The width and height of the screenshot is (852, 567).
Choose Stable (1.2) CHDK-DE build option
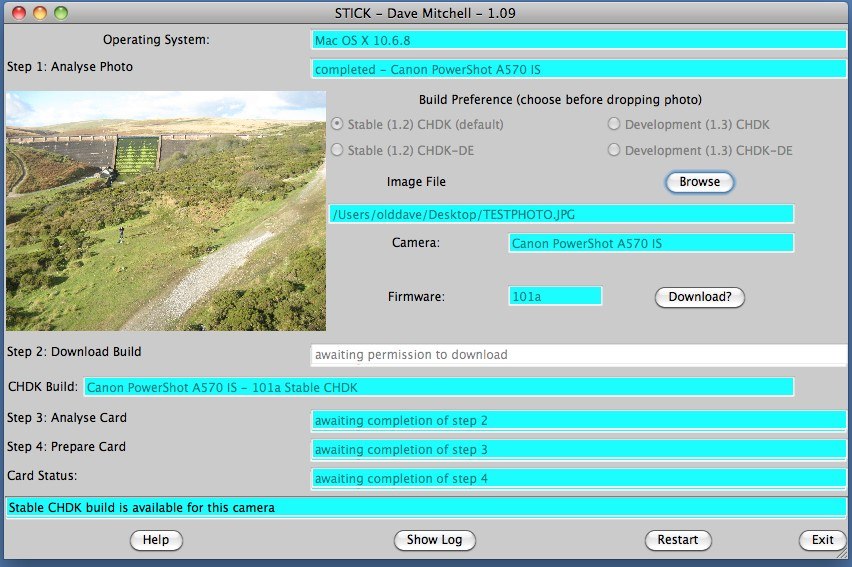coord(337,149)
